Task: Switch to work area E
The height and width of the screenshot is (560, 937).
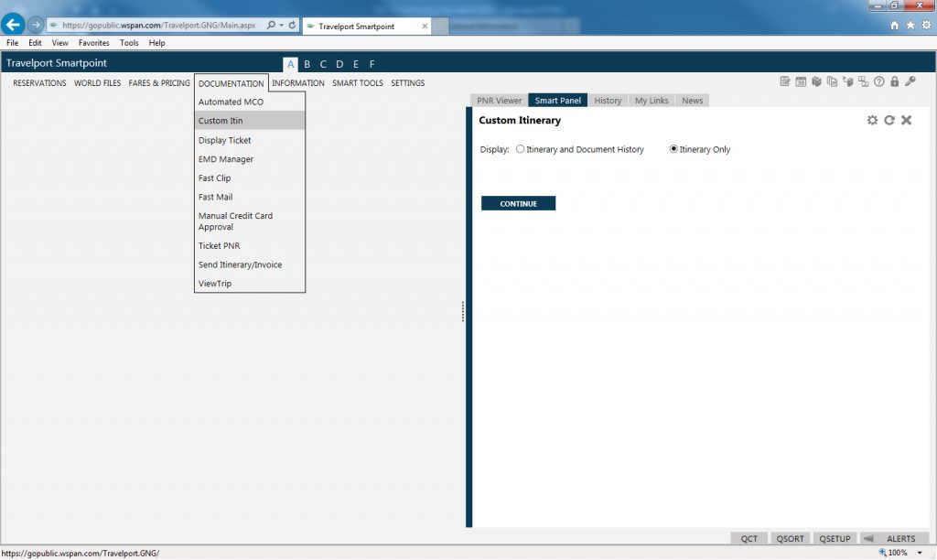Action: [356, 64]
